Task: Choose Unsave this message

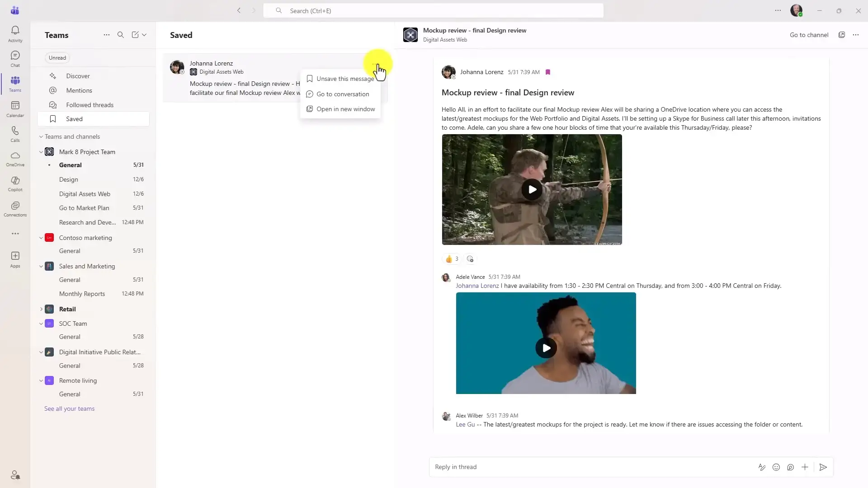Action: (x=340, y=79)
